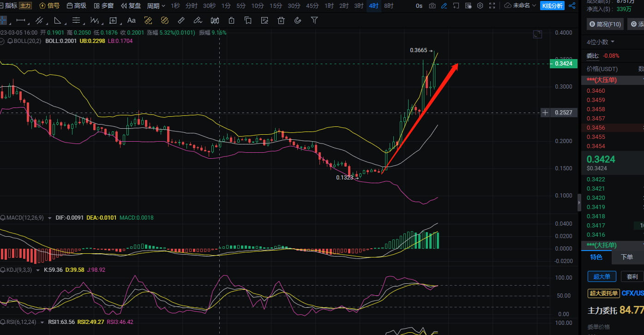Click the 超大单 button
This screenshot has width=644, height=335.
point(602,276)
